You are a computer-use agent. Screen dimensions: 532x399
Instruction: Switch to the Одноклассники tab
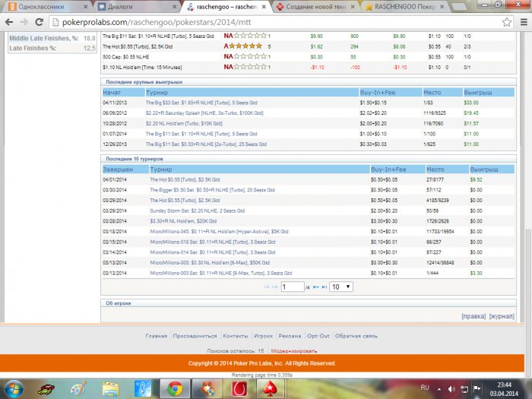36,7
